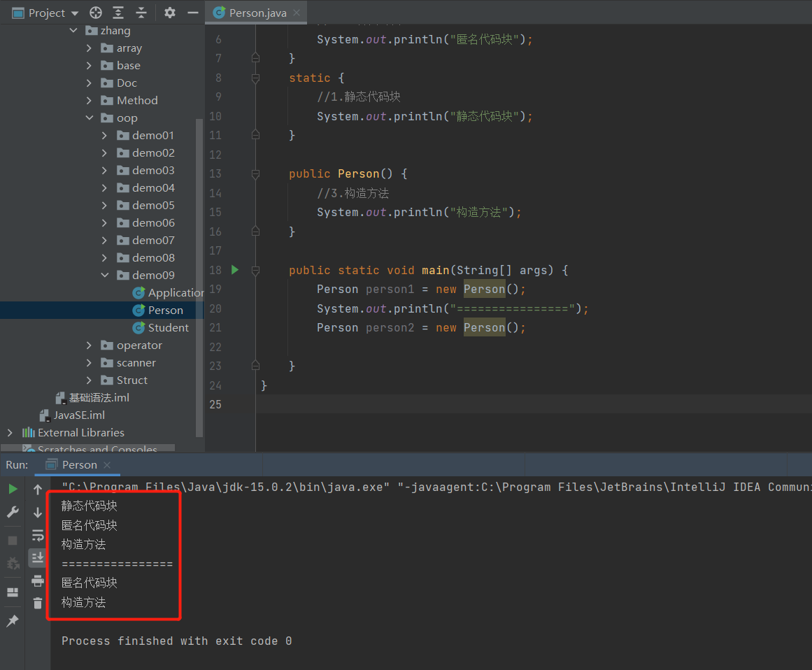
Task: Click the locate/select opened file target icon
Action: (x=95, y=13)
